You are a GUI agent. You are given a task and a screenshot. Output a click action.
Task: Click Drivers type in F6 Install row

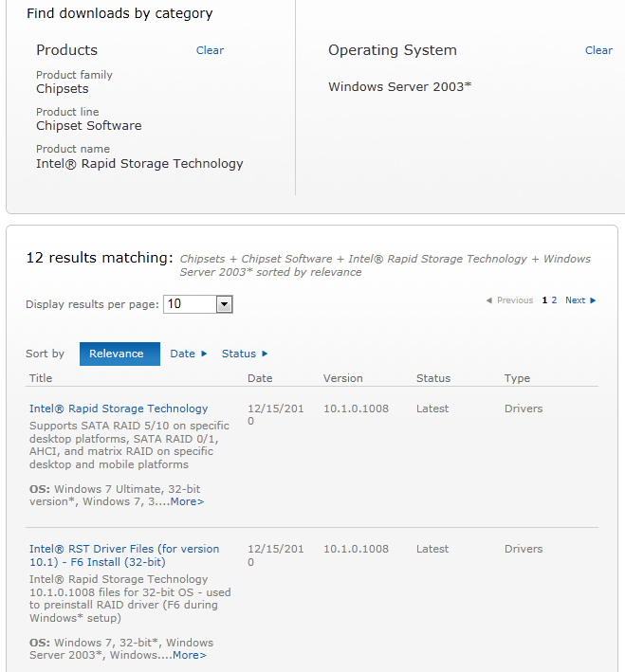(524, 549)
